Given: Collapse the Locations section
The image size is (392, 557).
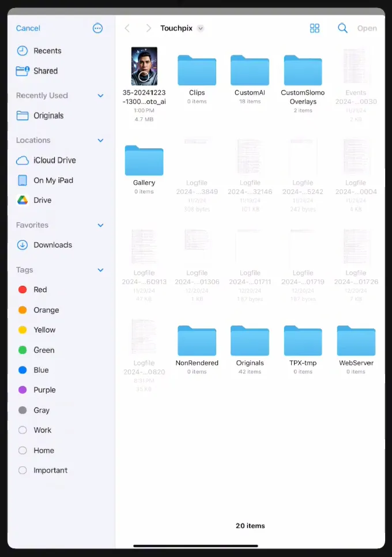Looking at the screenshot, I should tap(100, 140).
